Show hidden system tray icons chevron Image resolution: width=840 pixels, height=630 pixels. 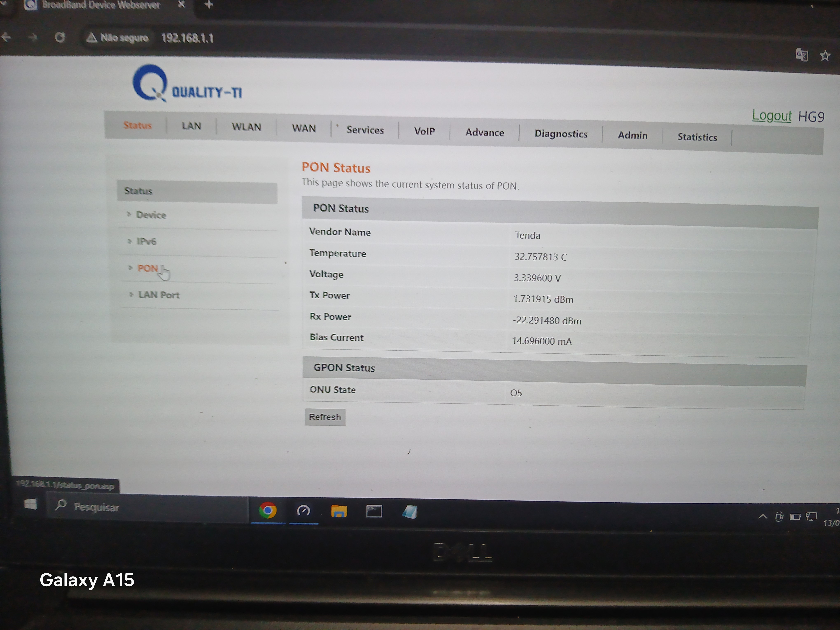click(762, 516)
